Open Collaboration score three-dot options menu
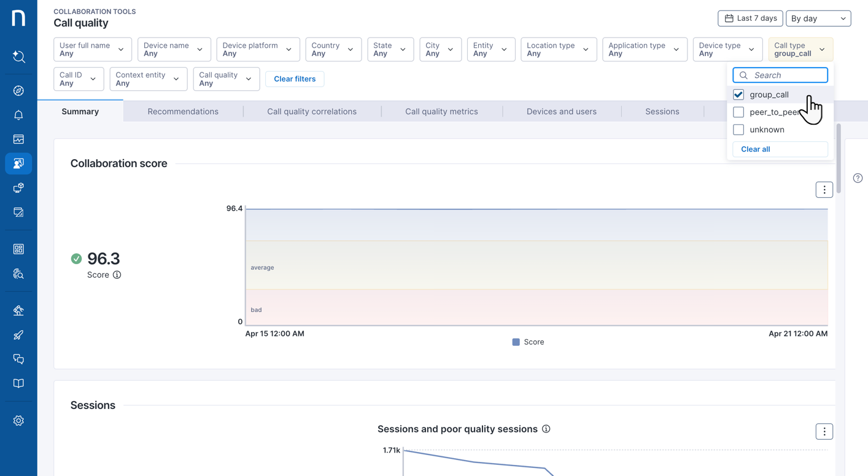Image resolution: width=868 pixels, height=476 pixels. tap(824, 190)
